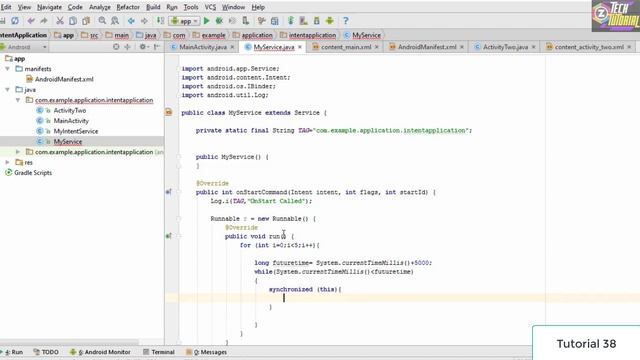Open Help with the question mark icon
Screen dimensions: 640x360
pos(346,21)
